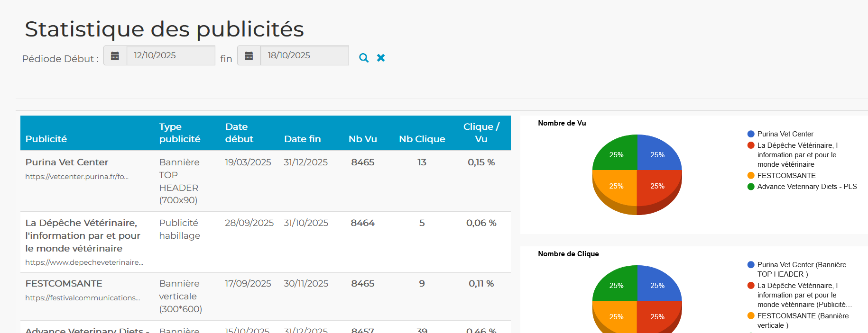Clear the date filter with X icon

(x=381, y=58)
